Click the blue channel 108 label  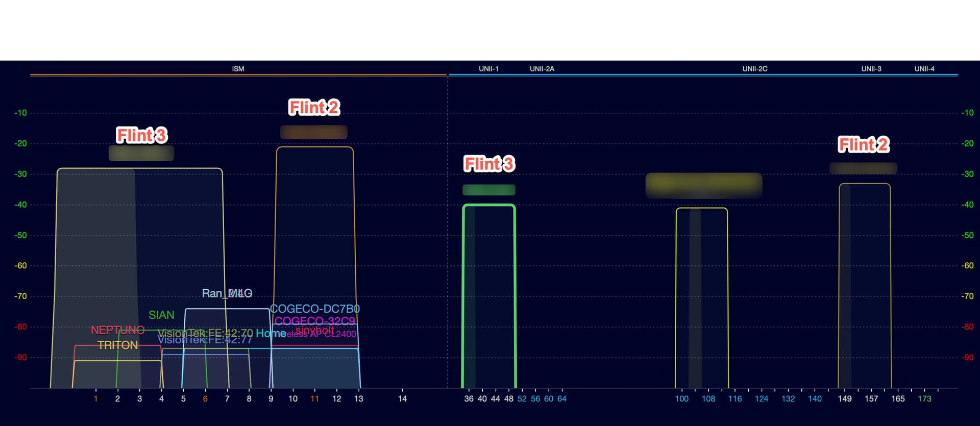(708, 399)
